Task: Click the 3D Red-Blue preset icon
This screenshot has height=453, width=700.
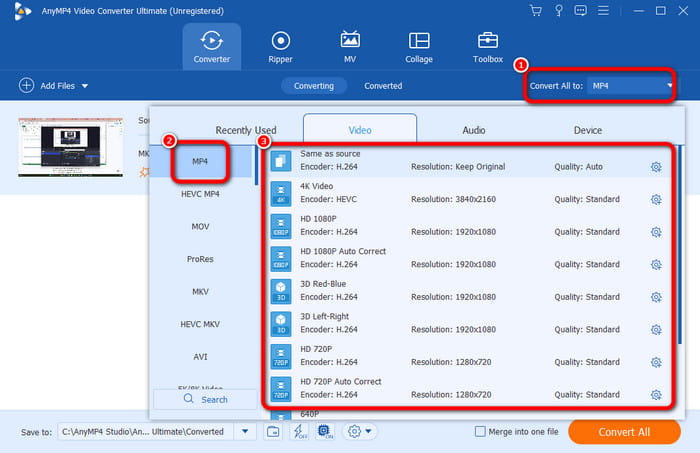Action: coord(281,291)
